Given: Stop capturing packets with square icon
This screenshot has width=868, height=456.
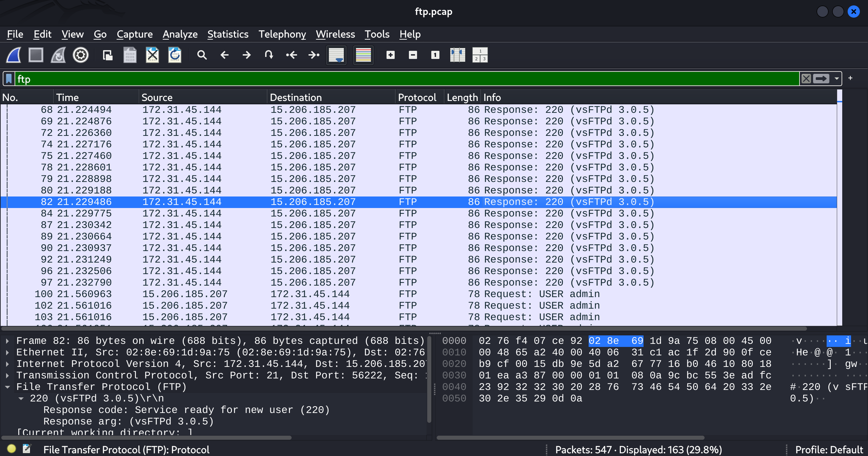Looking at the screenshot, I should click(x=36, y=55).
